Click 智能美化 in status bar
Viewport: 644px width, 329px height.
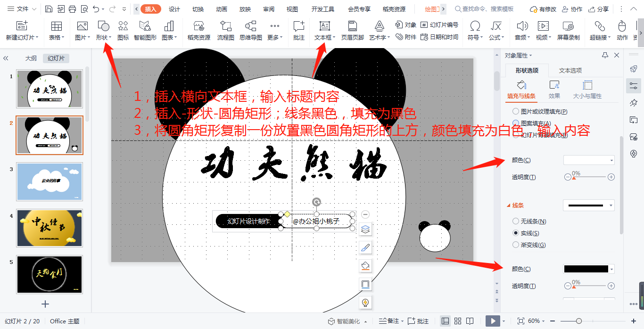[x=344, y=321]
